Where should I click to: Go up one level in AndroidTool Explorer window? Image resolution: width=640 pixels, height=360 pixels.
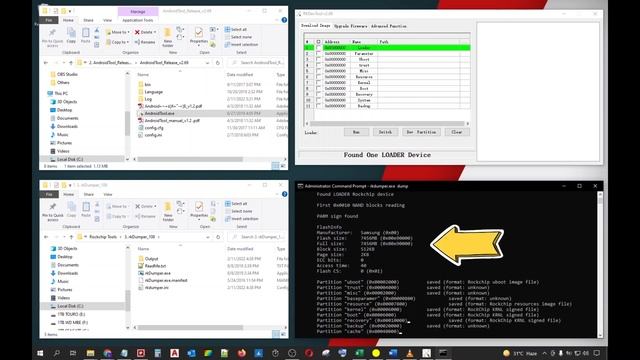tap(71, 63)
